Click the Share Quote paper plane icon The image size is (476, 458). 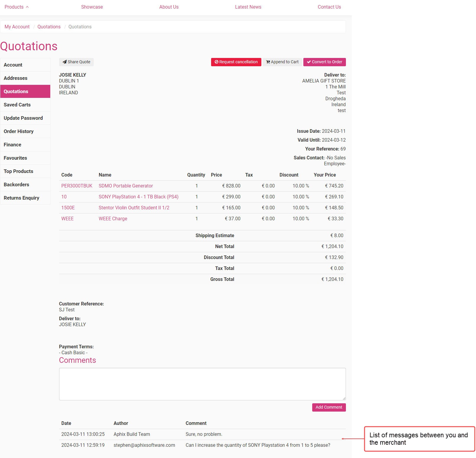point(65,62)
